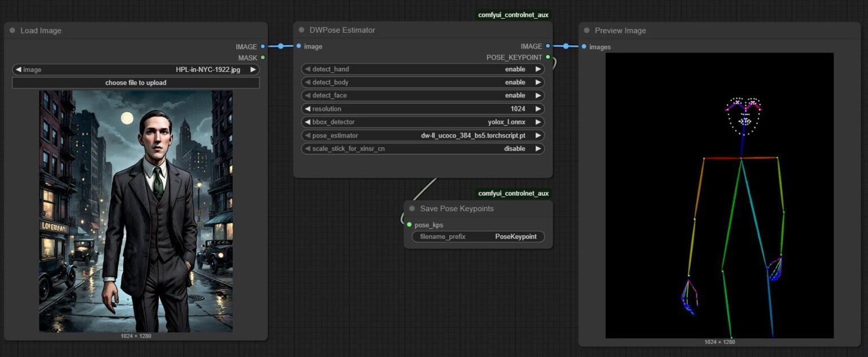868x357 pixels.
Task: Click the IMAGE output dot on Load Image
Action: click(x=263, y=46)
